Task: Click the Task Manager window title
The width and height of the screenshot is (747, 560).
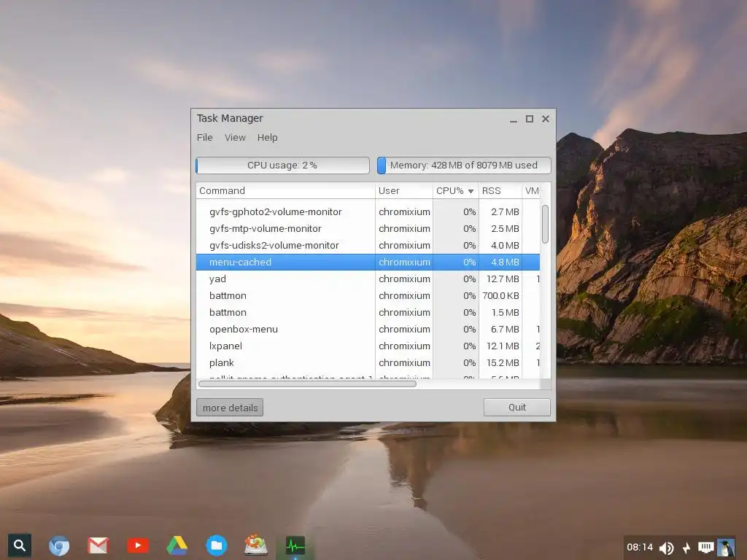Action: pos(230,118)
